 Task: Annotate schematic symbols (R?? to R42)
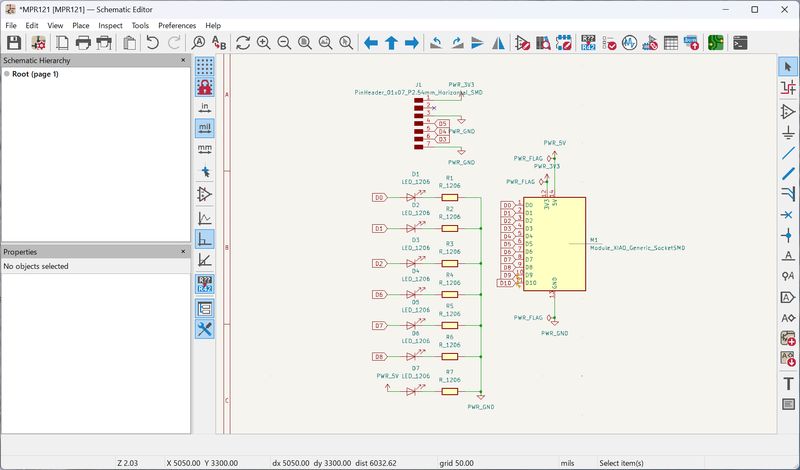588,43
